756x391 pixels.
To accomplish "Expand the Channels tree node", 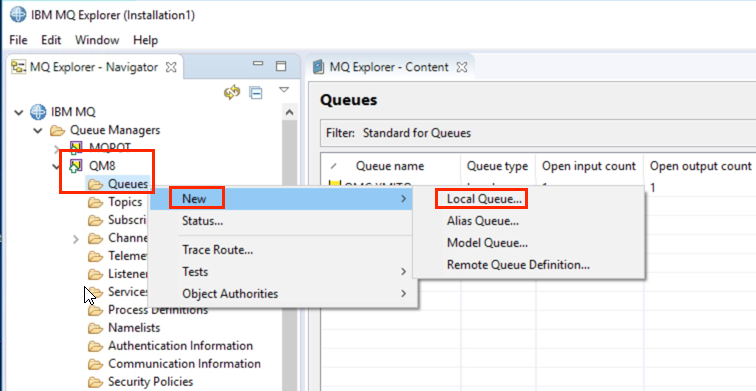I will (x=75, y=239).
